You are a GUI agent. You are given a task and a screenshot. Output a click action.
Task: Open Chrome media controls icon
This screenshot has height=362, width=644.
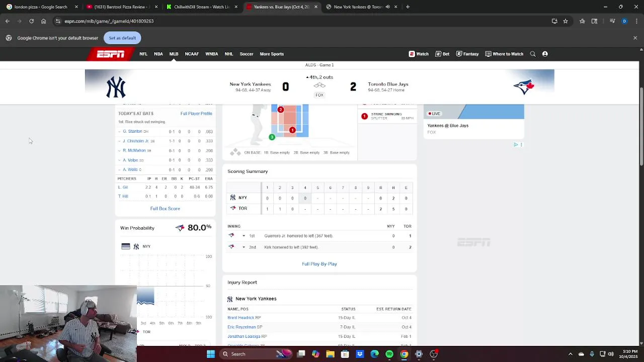(x=612, y=21)
